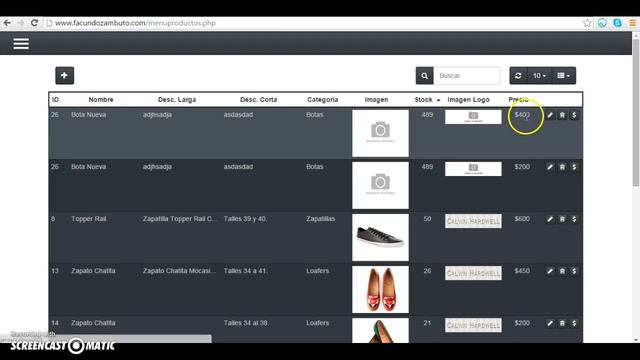Click the $600 price cell
Image resolution: width=640 pixels, height=360 pixels.
pos(522,219)
